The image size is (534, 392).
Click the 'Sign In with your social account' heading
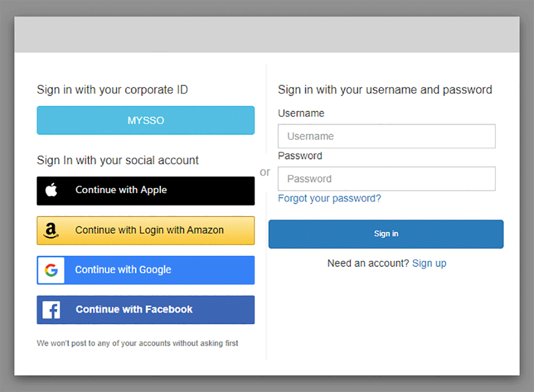coord(117,160)
